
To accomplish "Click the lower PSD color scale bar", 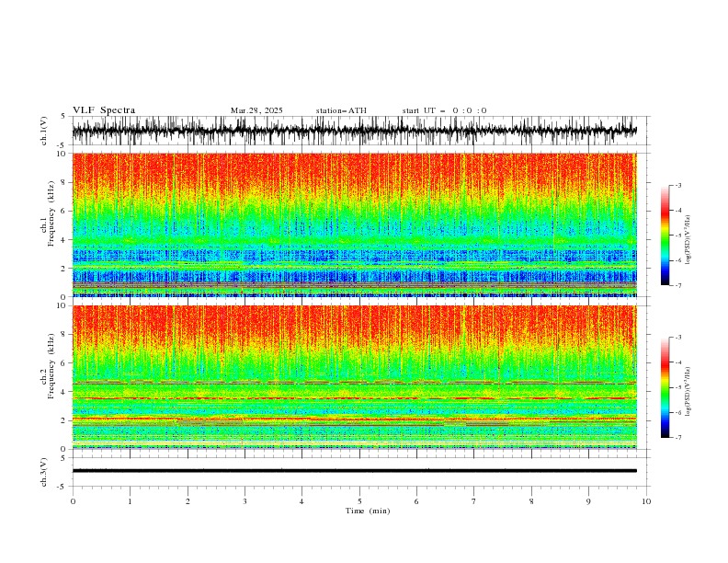I will click(665, 387).
